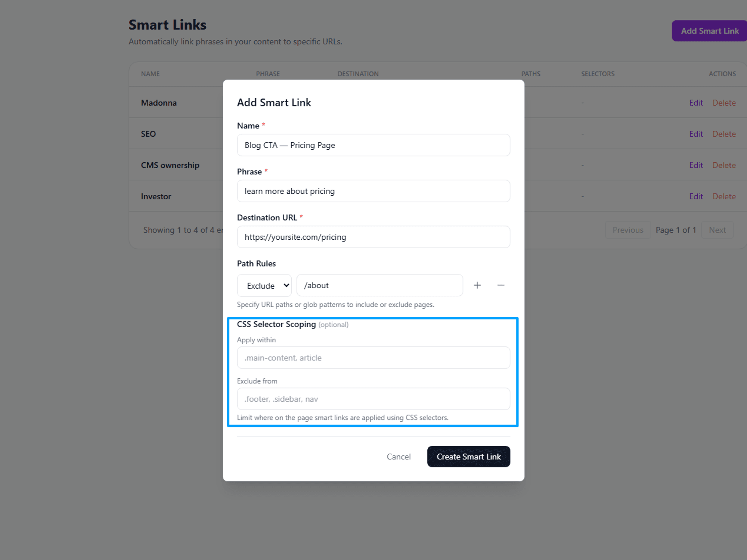Focus the Apply within selector field
747x560 pixels.
373,358
